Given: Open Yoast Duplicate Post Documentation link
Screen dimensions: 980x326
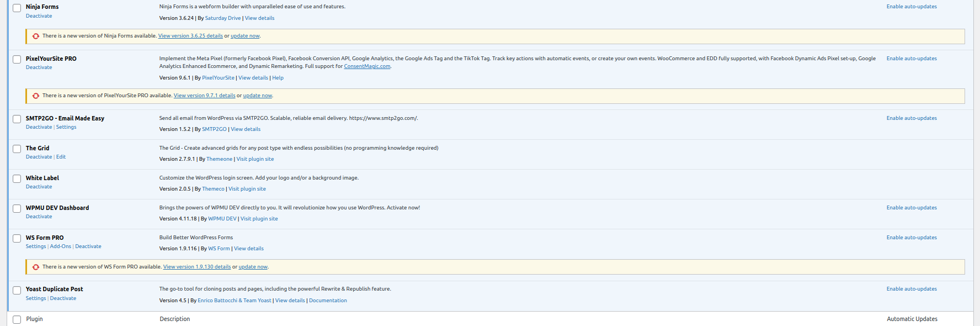Looking at the screenshot, I should 328,301.
